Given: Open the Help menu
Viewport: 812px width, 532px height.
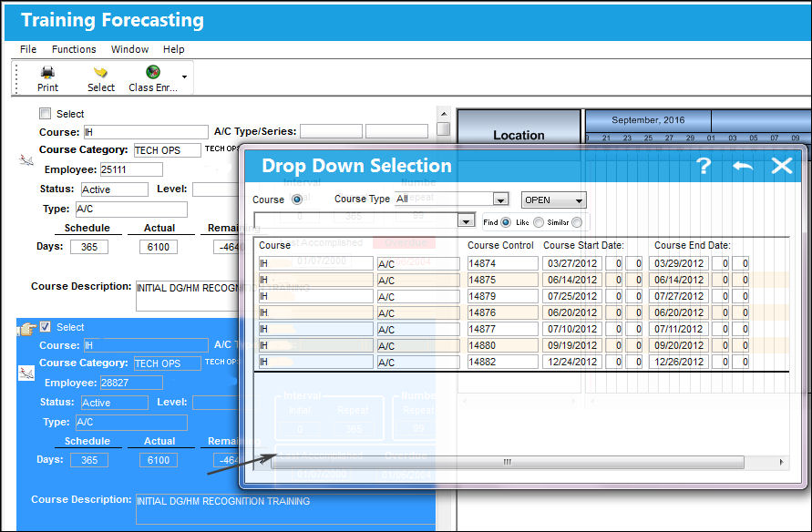Looking at the screenshot, I should [x=173, y=49].
